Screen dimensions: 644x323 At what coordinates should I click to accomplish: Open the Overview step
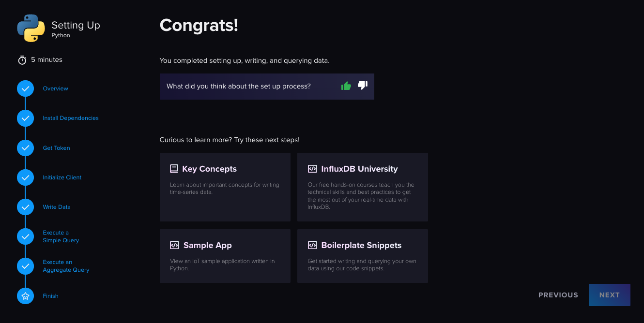[x=55, y=88]
